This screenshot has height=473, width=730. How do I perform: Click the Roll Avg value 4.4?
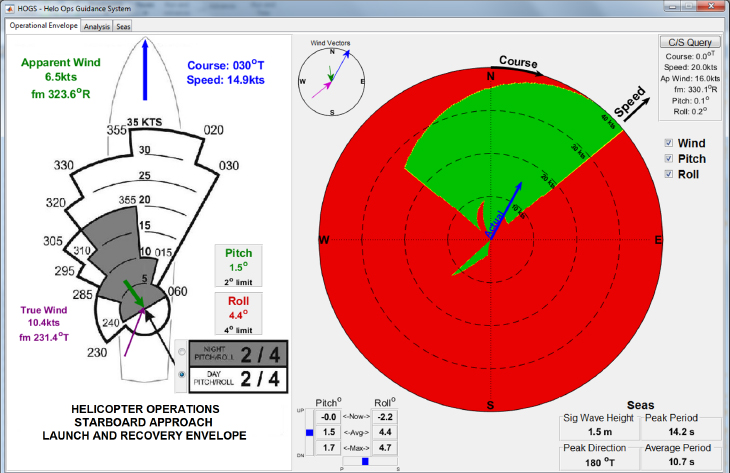(385, 432)
